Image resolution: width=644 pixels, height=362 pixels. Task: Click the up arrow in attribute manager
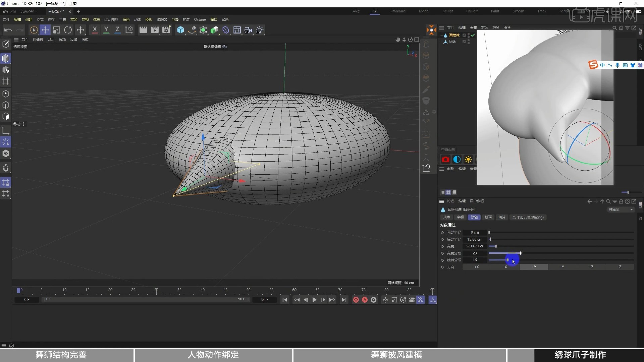tap(602, 201)
